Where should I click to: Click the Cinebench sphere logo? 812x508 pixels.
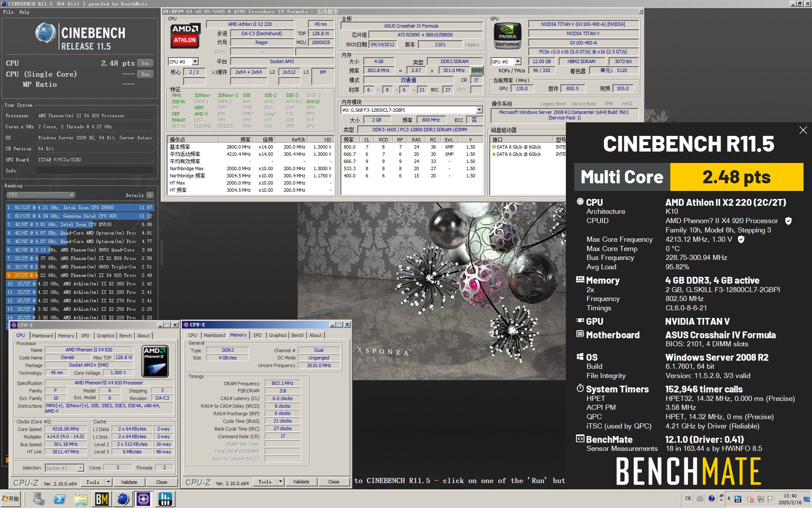46,33
